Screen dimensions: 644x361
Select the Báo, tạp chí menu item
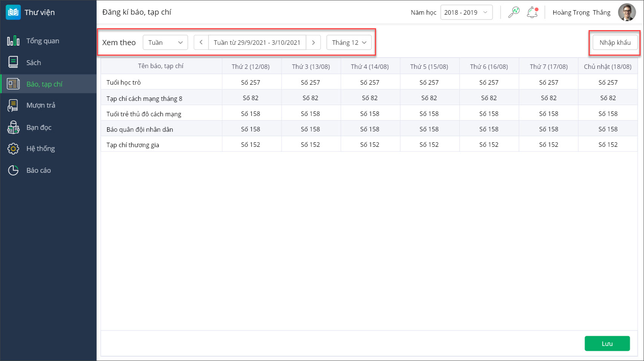pyautogui.click(x=44, y=84)
